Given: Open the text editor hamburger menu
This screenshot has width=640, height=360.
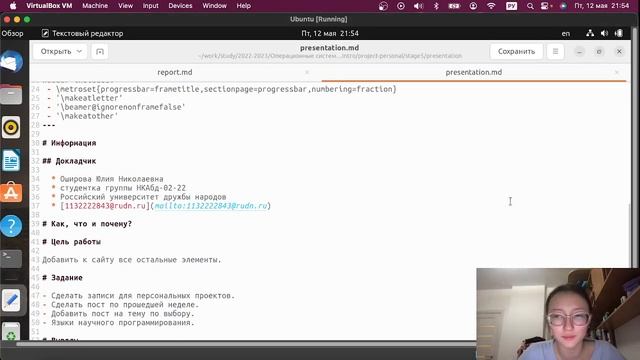Looking at the screenshot, I should 555,51.
